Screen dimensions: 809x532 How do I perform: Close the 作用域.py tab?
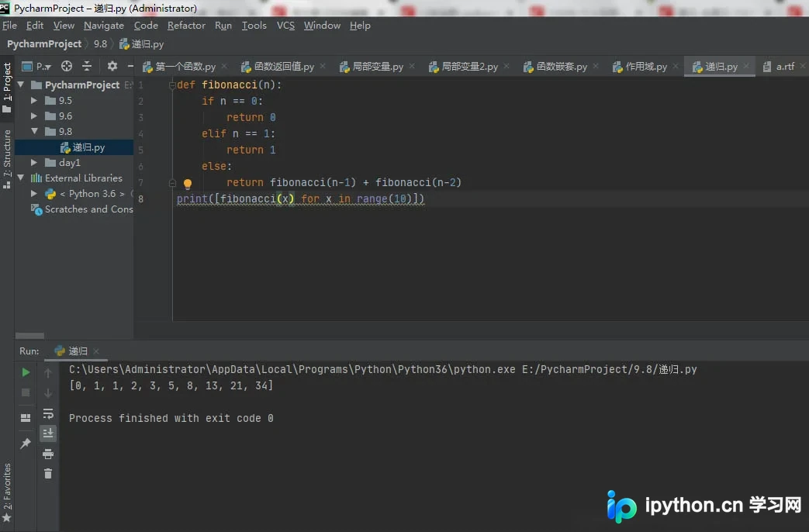(x=676, y=66)
